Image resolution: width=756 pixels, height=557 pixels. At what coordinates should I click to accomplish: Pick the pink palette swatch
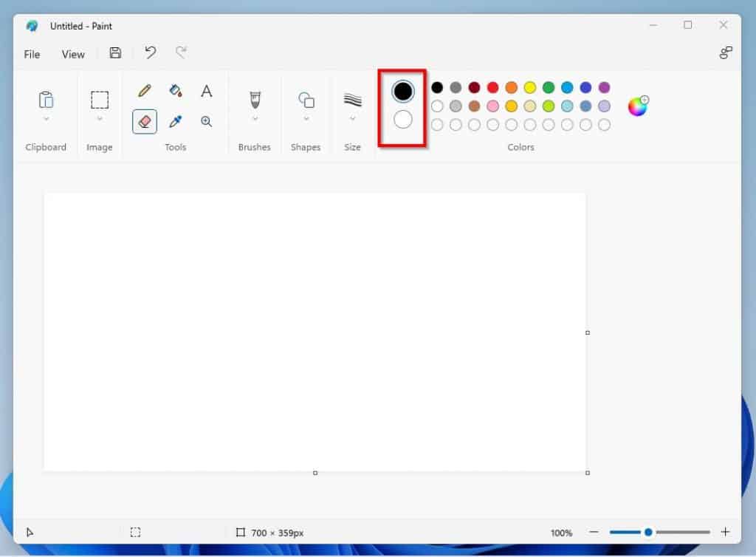(492, 106)
